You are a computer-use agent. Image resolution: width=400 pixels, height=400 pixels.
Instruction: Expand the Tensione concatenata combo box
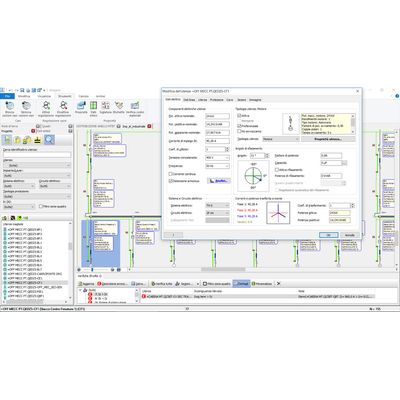point(217,158)
